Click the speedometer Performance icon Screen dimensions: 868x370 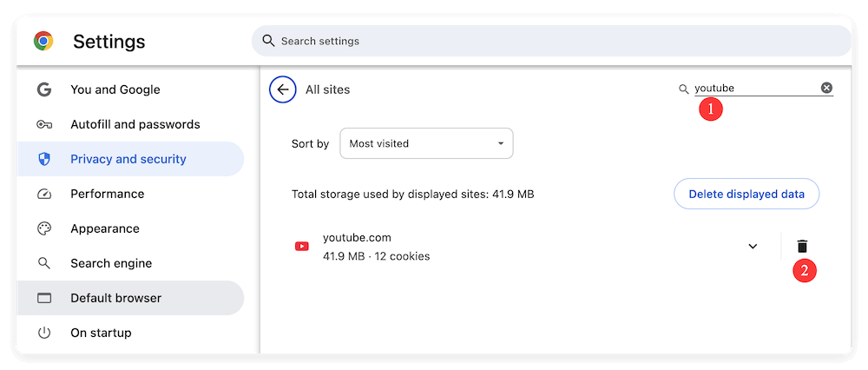(x=43, y=194)
